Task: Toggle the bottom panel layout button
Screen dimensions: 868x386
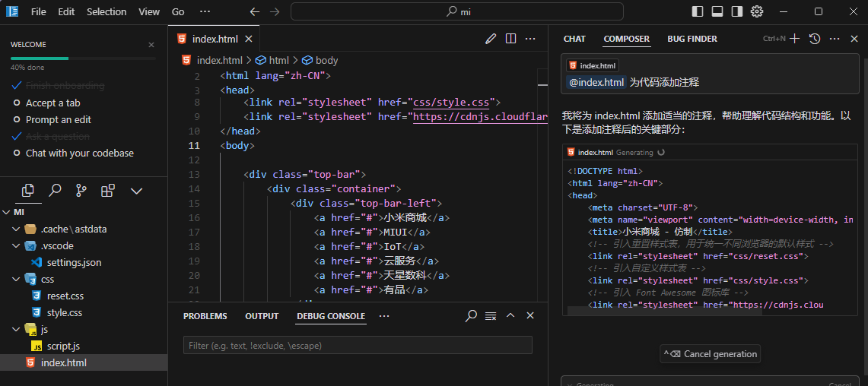Action: 717,11
